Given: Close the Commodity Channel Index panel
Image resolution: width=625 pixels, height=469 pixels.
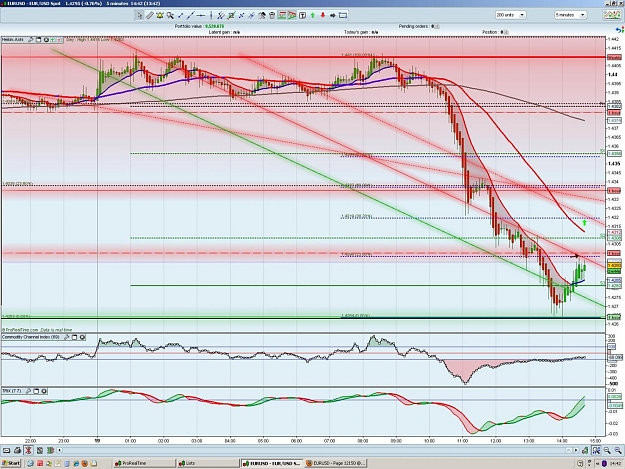Looking at the screenshot, I should pyautogui.click(x=82, y=338).
